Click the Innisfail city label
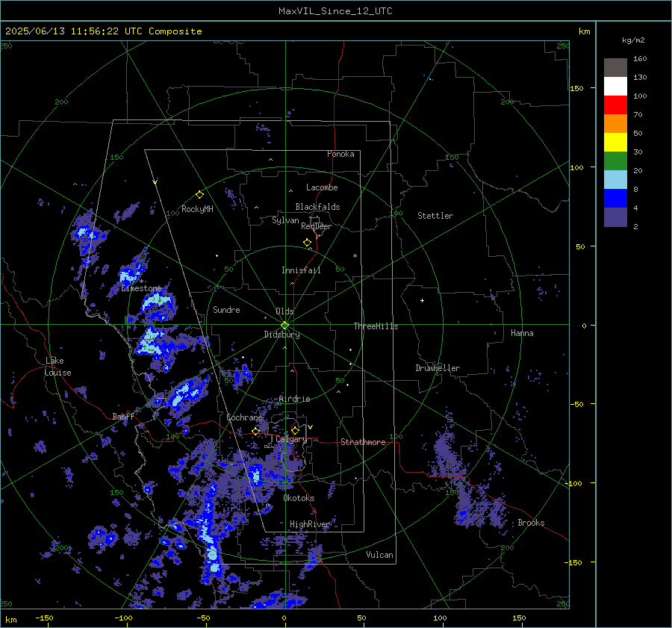The width and height of the screenshot is (672, 628). click(x=301, y=270)
